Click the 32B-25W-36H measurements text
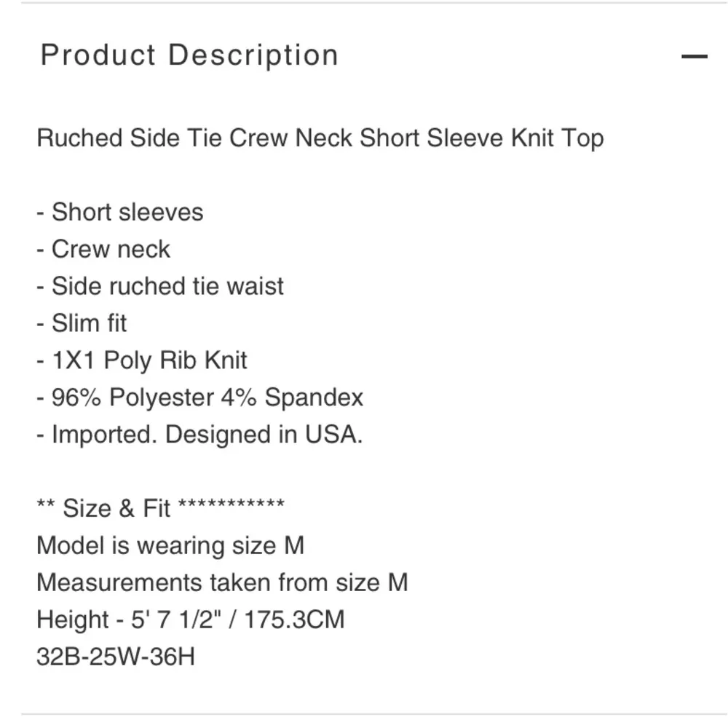The height and width of the screenshot is (728, 728). (x=116, y=655)
